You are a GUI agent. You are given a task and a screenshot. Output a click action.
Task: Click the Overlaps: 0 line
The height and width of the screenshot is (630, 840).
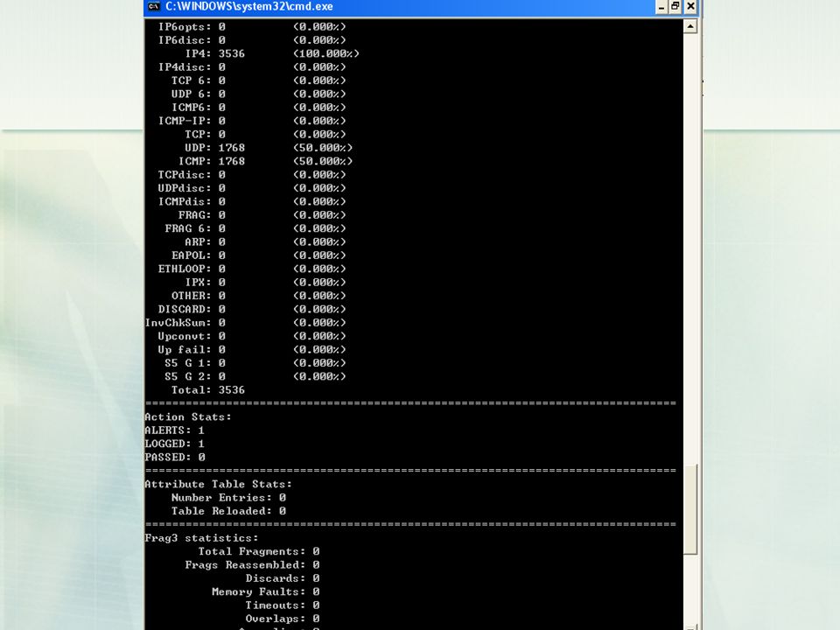point(283,619)
